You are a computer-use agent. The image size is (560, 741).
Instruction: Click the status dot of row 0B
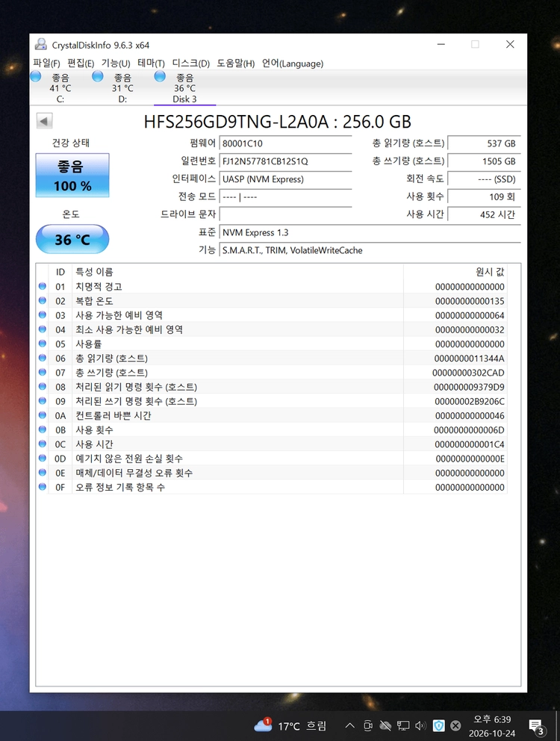[x=43, y=430]
